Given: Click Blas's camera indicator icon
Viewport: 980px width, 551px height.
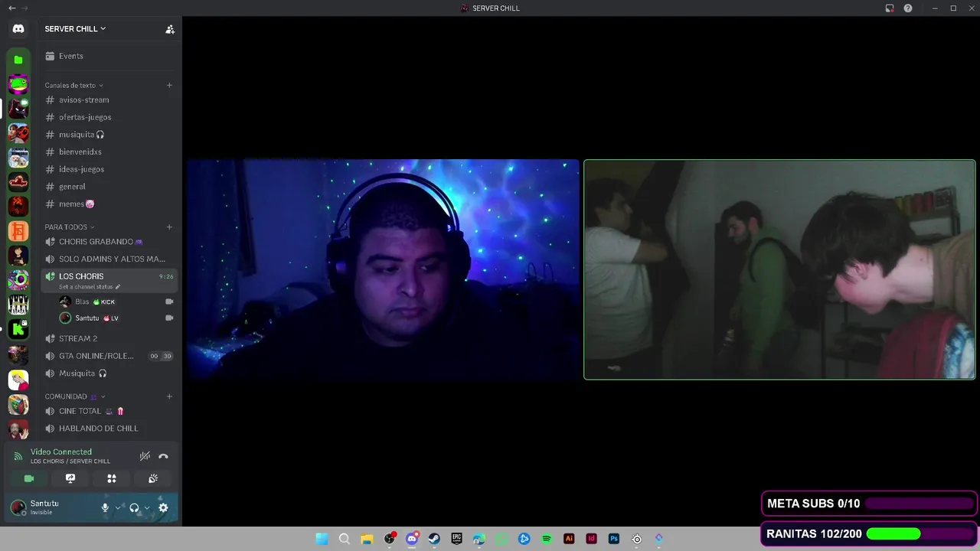Looking at the screenshot, I should pyautogui.click(x=169, y=302).
